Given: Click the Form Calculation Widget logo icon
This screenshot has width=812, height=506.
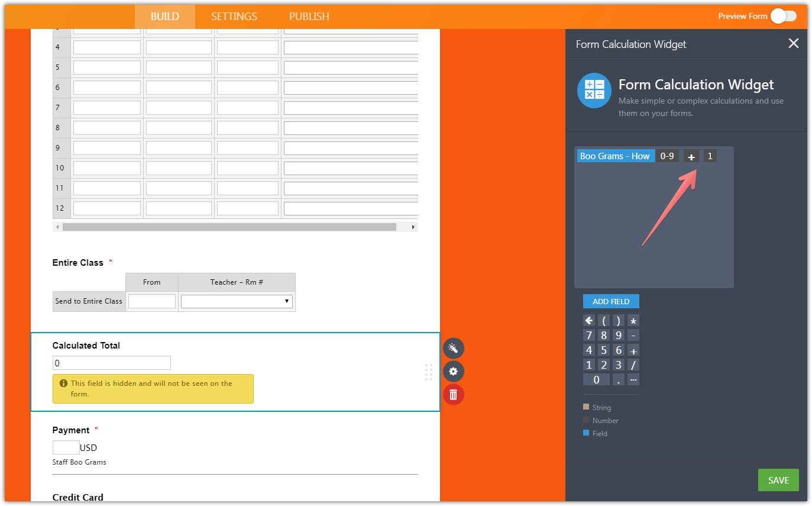Looking at the screenshot, I should (594, 91).
